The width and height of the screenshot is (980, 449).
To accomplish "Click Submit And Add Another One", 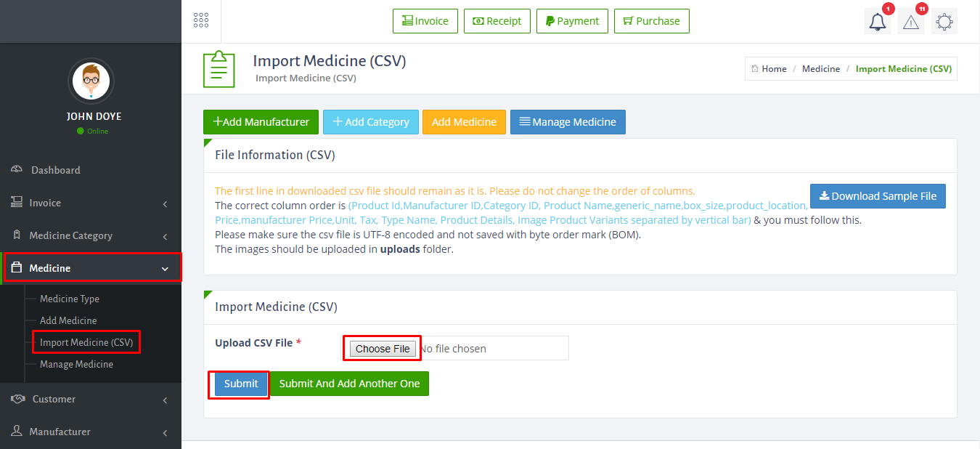I will pos(349,384).
